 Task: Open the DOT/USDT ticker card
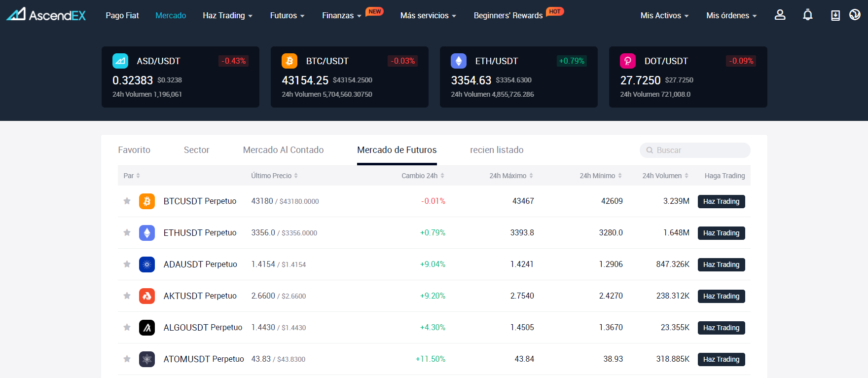pos(688,77)
